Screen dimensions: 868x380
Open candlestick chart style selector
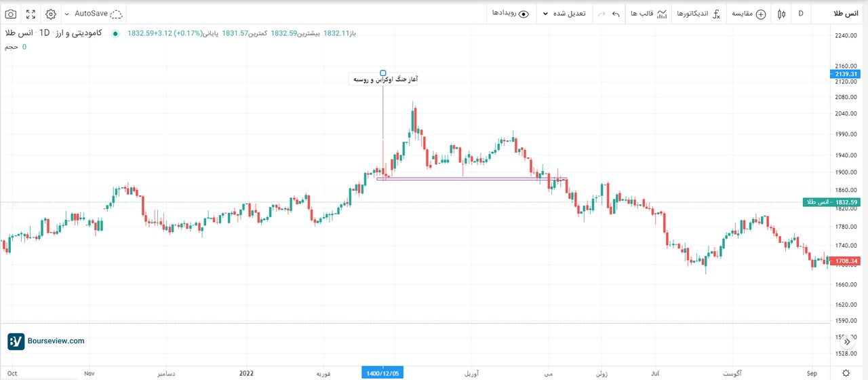click(782, 14)
